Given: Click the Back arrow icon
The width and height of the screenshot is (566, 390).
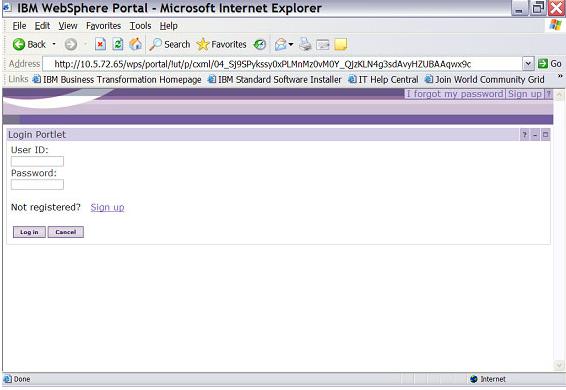Looking at the screenshot, I should point(18,44).
